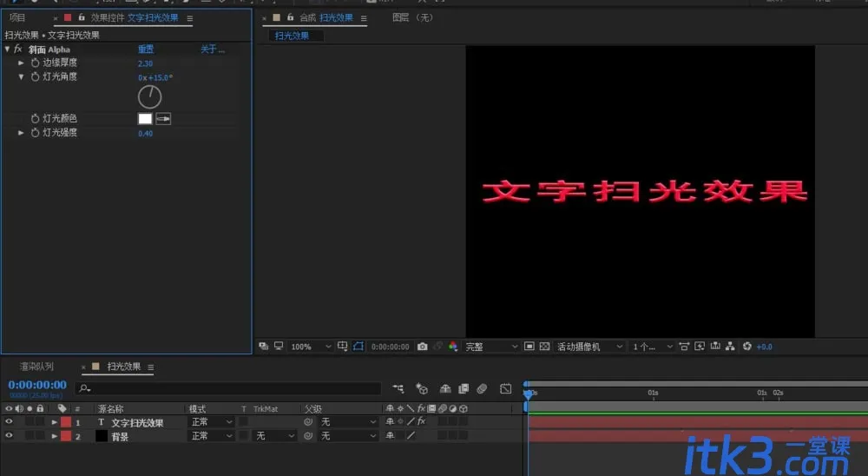Toggle hide shy layers icon

click(445, 389)
